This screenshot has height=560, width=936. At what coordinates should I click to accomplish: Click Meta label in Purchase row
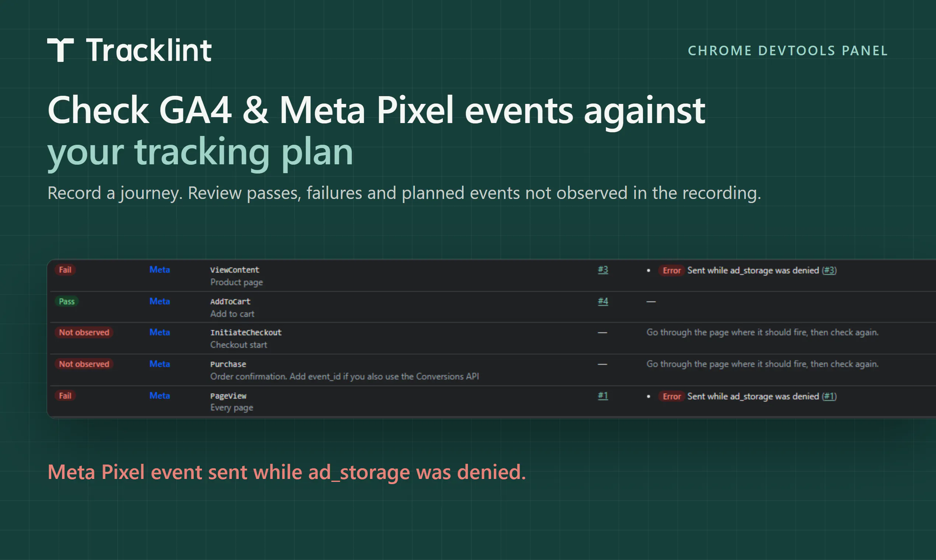point(160,364)
